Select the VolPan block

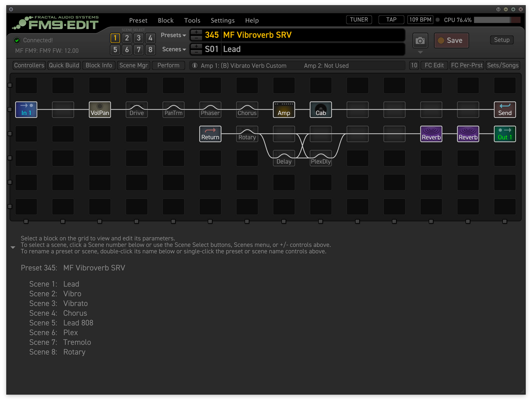point(100,110)
